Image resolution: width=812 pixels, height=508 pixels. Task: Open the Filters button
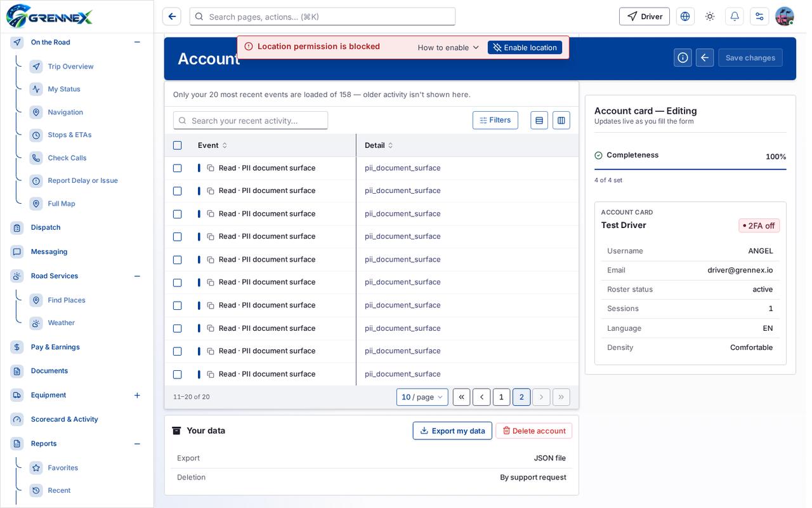(x=495, y=120)
